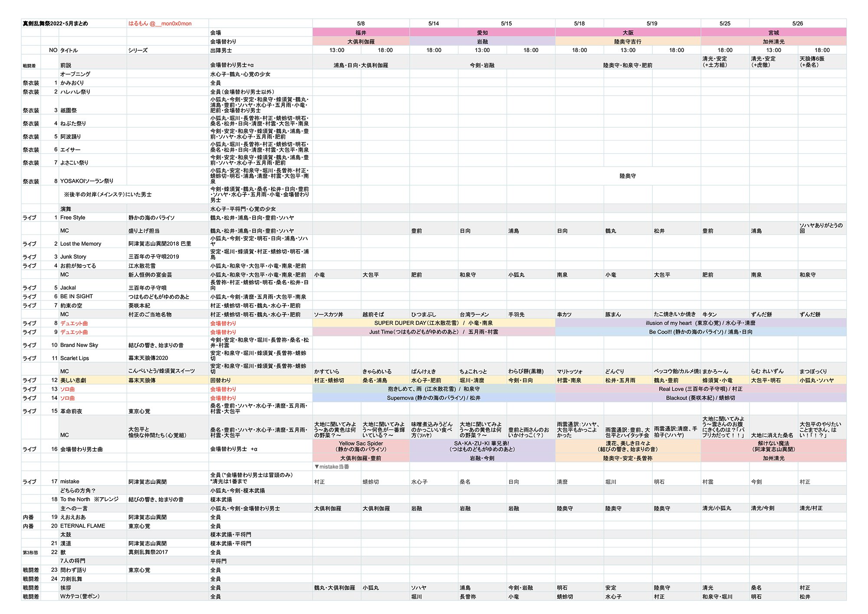
Task: Select the Blackout solo song cell
Action: click(x=700, y=398)
